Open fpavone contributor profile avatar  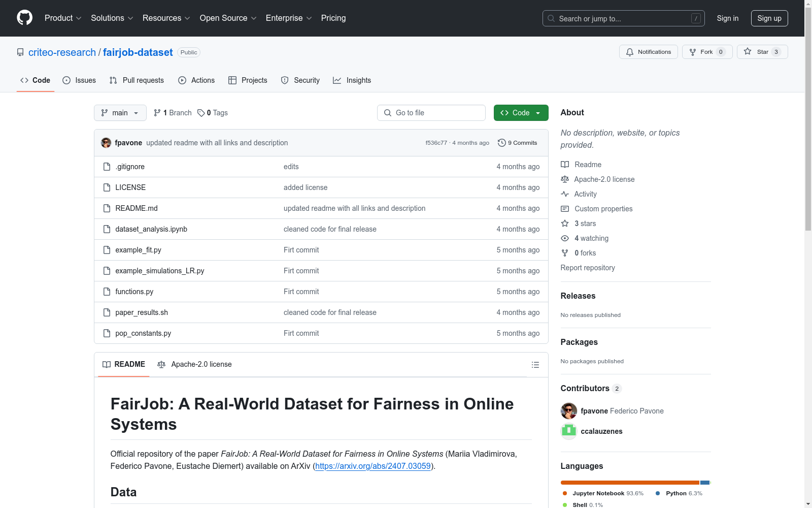(569, 411)
